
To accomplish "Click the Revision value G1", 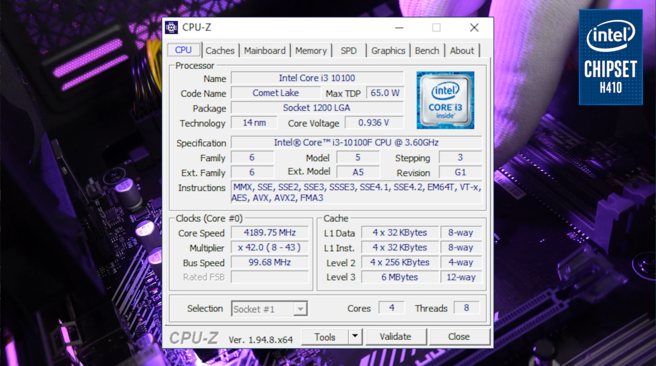I will 460,172.
